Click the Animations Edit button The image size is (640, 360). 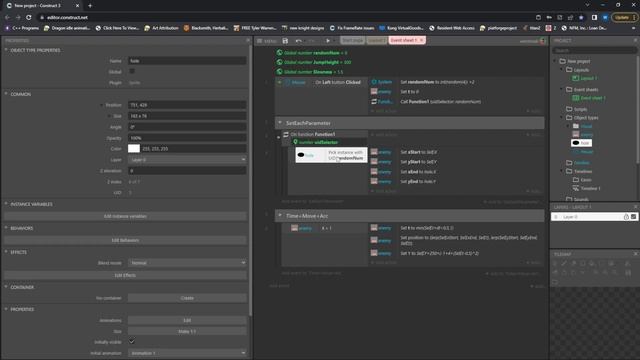tap(187, 320)
